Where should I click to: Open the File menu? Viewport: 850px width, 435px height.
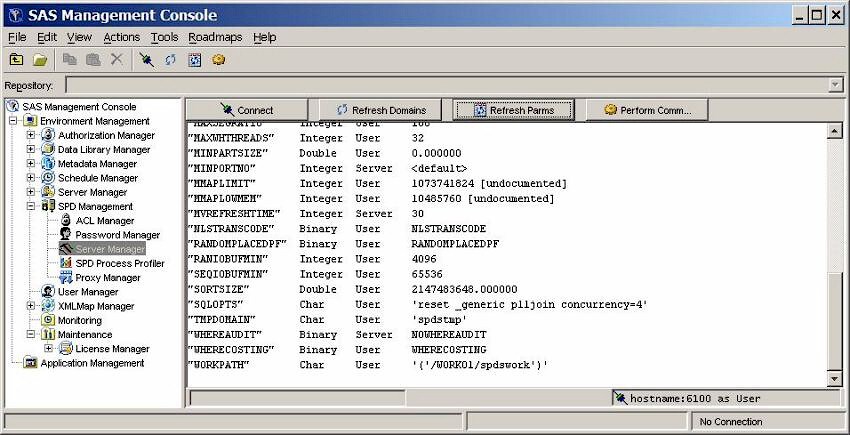point(17,37)
